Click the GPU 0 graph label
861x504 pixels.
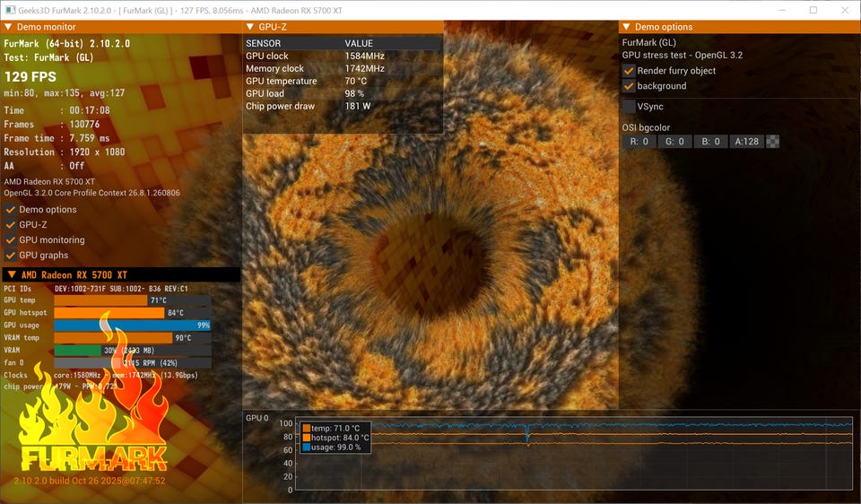point(257,418)
